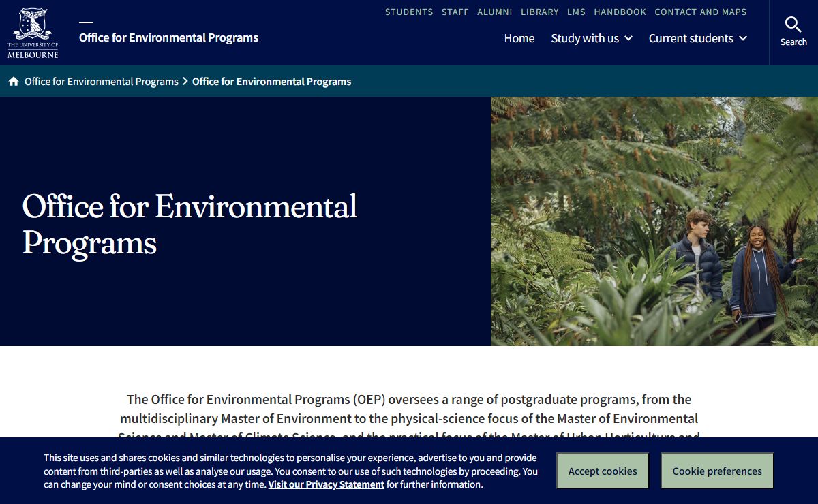Click the hero photo of students among ferns
This screenshot has height=504, width=818.
point(654,221)
